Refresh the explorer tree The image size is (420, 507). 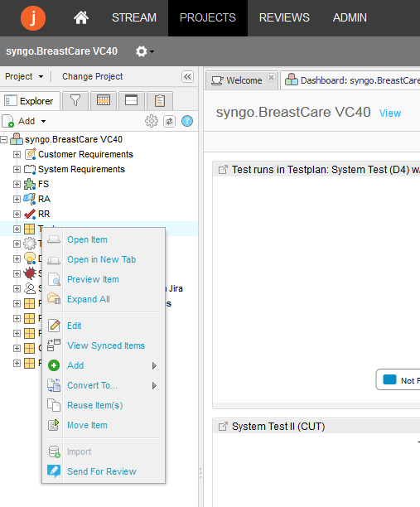(x=170, y=121)
